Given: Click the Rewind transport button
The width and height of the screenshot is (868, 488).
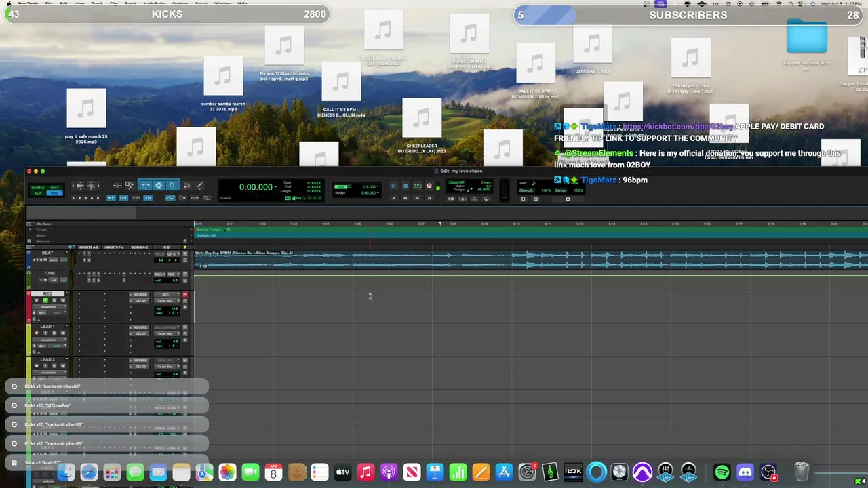Looking at the screenshot, I should (x=406, y=198).
